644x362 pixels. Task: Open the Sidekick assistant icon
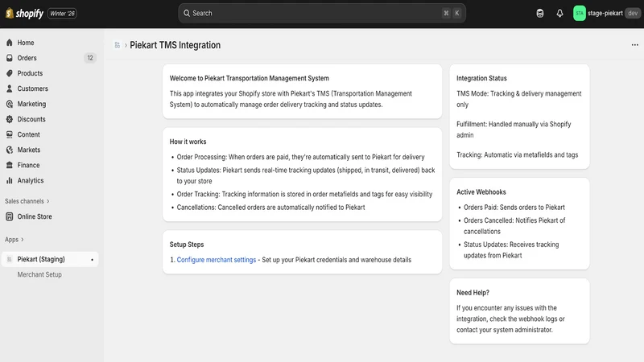tap(539, 13)
